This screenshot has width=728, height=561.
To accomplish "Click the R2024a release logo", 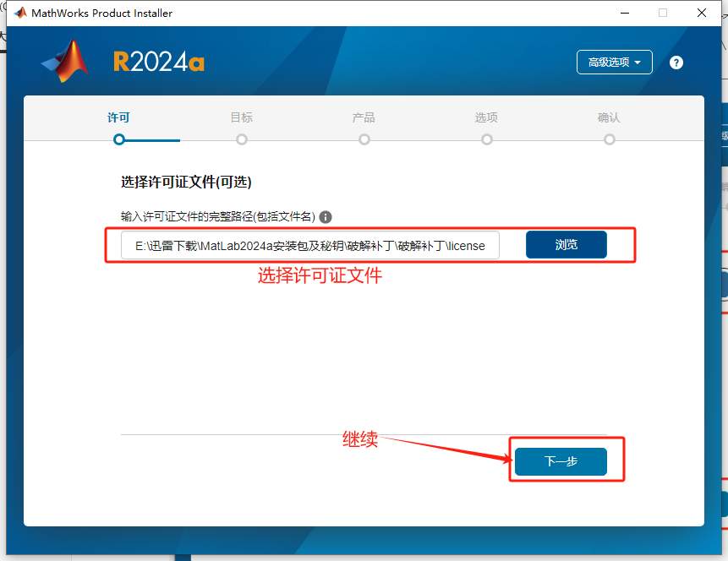I will (x=159, y=63).
